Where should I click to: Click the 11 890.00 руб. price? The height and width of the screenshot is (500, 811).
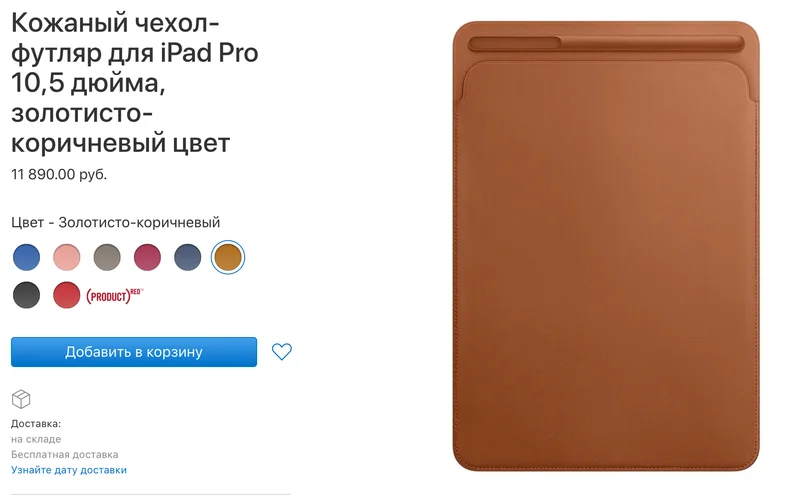pyautogui.click(x=59, y=175)
